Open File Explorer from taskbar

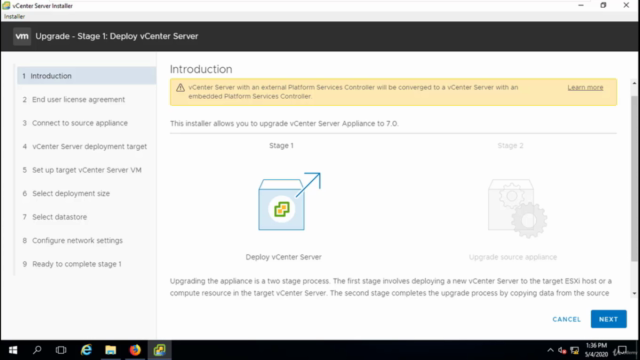111,350
